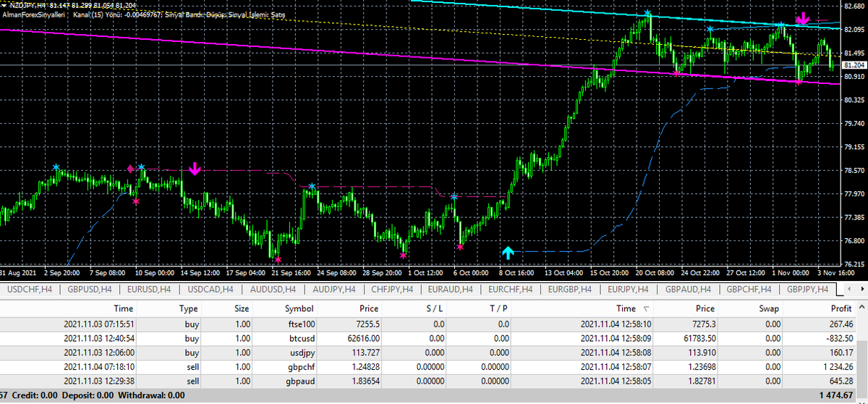This screenshot has height=404, width=868.
Task: Open the EURAUD,H4 chart tab
Action: [448, 290]
